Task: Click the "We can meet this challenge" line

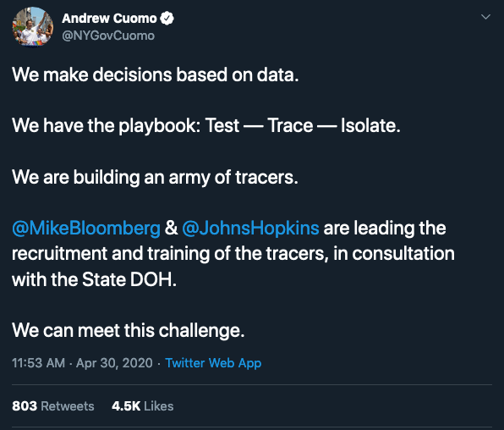Action: pyautogui.click(x=129, y=331)
